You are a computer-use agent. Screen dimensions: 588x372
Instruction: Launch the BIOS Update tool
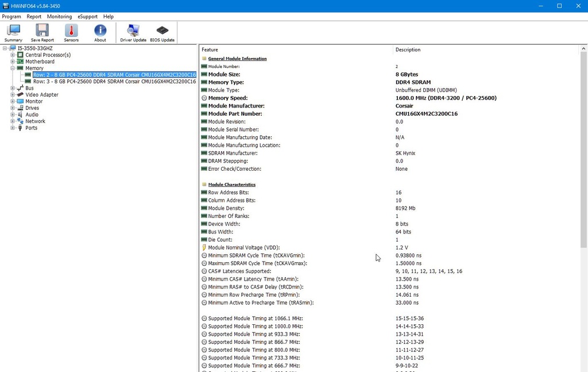[x=163, y=33]
